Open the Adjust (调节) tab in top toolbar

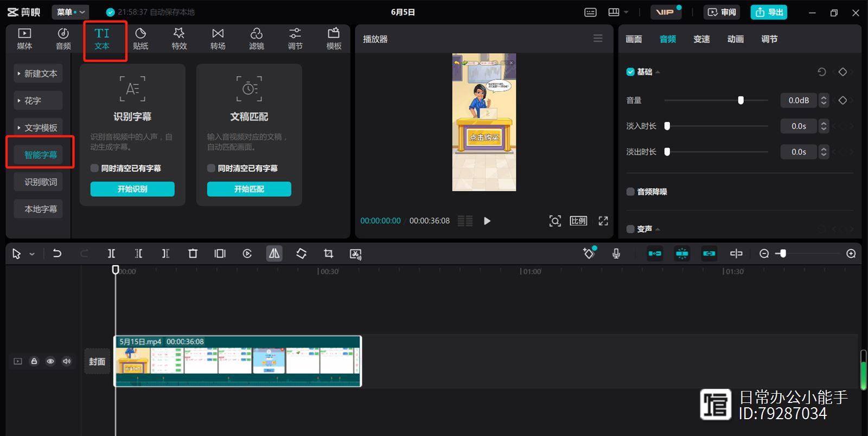click(x=295, y=39)
